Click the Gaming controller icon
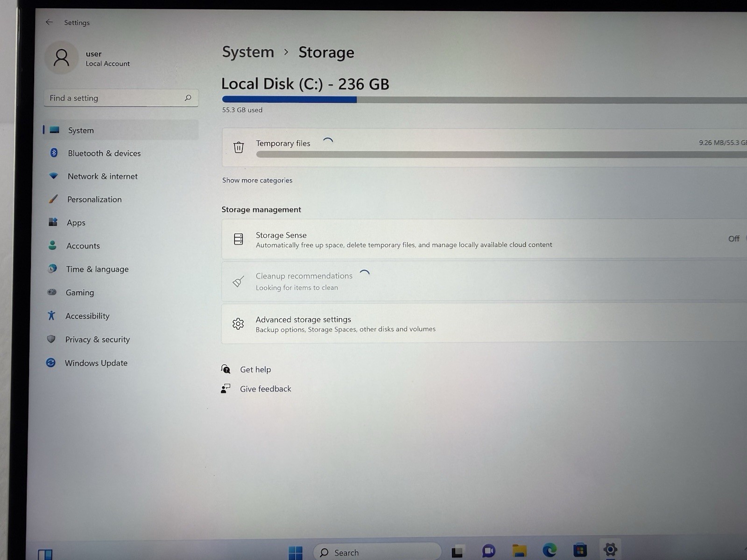The height and width of the screenshot is (560, 747). 52,292
